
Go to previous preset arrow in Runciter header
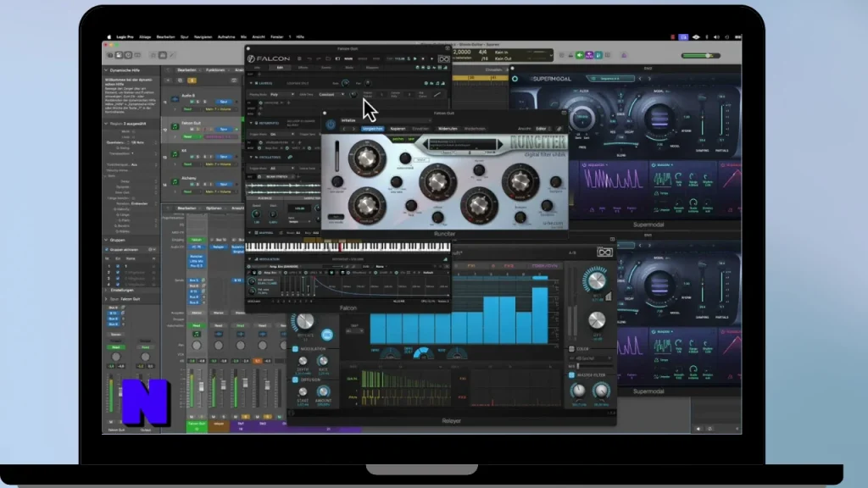(x=344, y=129)
